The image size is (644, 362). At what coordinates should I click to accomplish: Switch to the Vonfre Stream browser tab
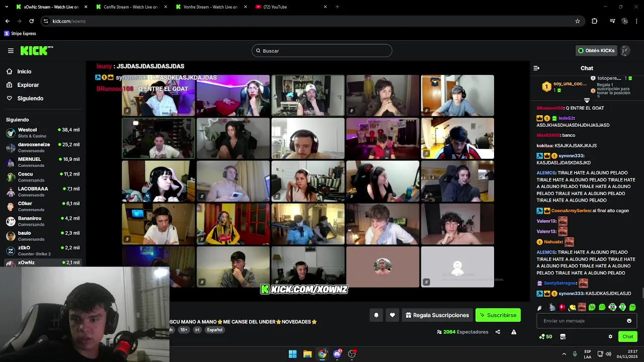(x=210, y=7)
